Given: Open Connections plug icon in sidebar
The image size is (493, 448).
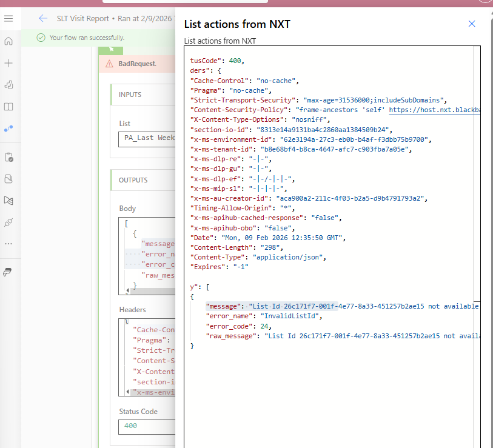Looking at the screenshot, I should point(8,222).
